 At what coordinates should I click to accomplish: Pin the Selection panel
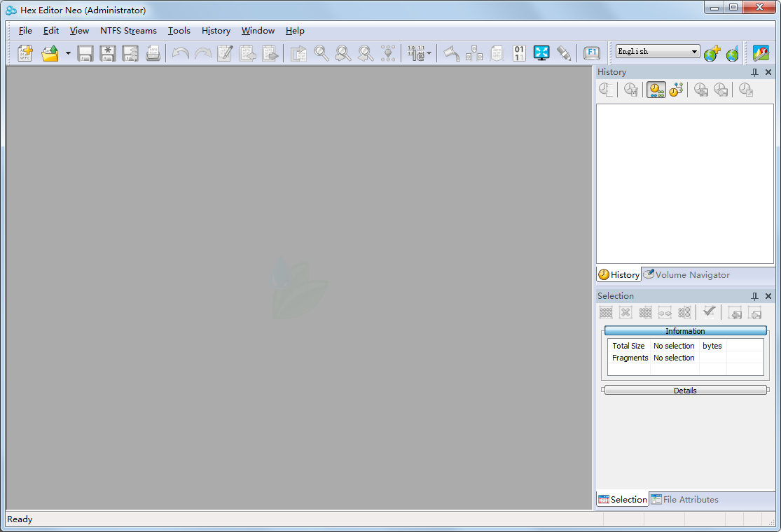point(754,296)
